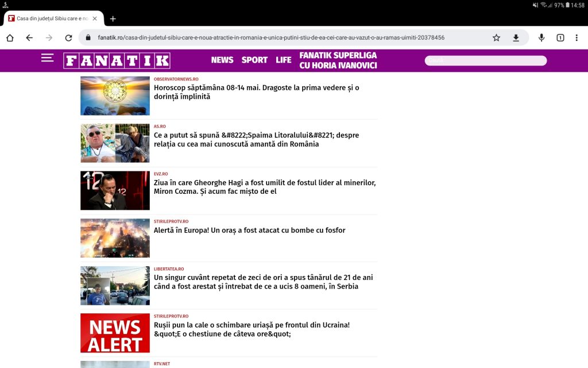Open Fanatik hamburger navigation menu
The width and height of the screenshot is (588, 368).
pos(47,58)
